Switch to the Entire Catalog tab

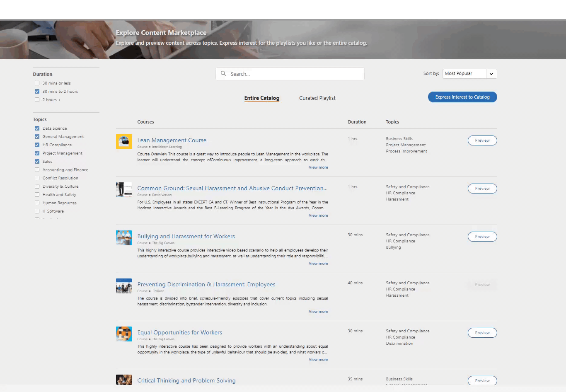(262, 98)
